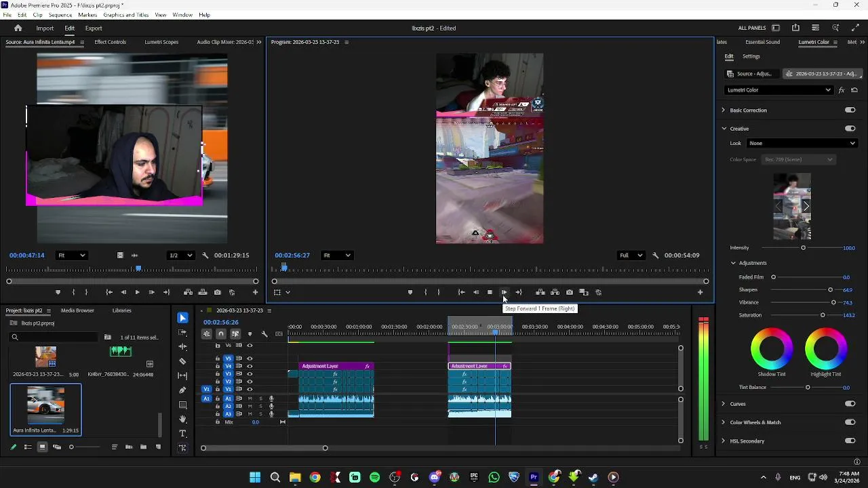The width and height of the screenshot is (868, 488).
Task: Select the Razor tool
Action: [182, 361]
